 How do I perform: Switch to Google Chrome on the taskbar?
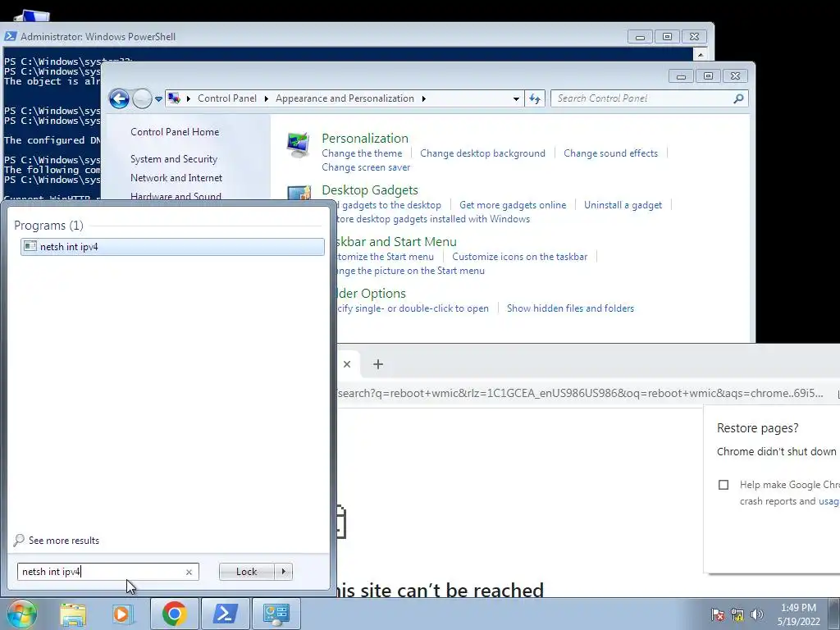click(x=174, y=614)
